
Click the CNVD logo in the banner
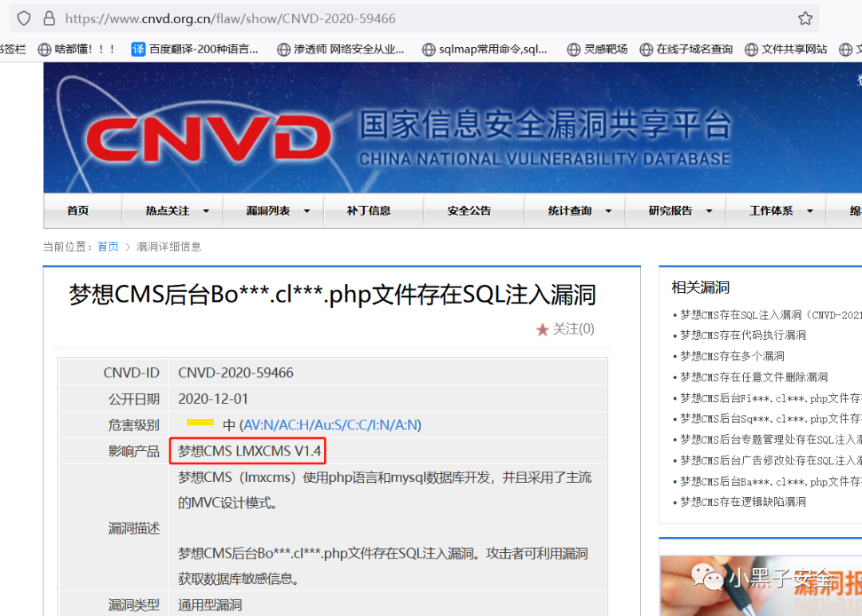209,137
